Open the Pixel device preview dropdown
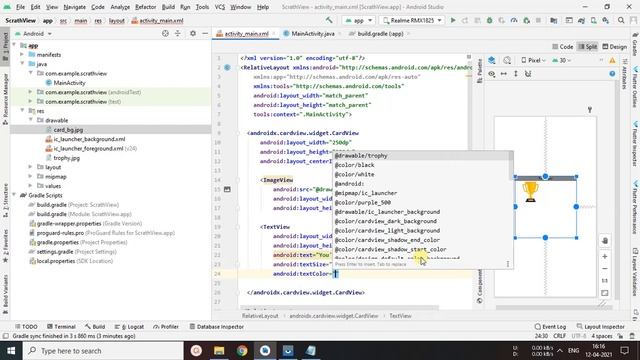Viewport: 640px width, 360px height. (533, 60)
